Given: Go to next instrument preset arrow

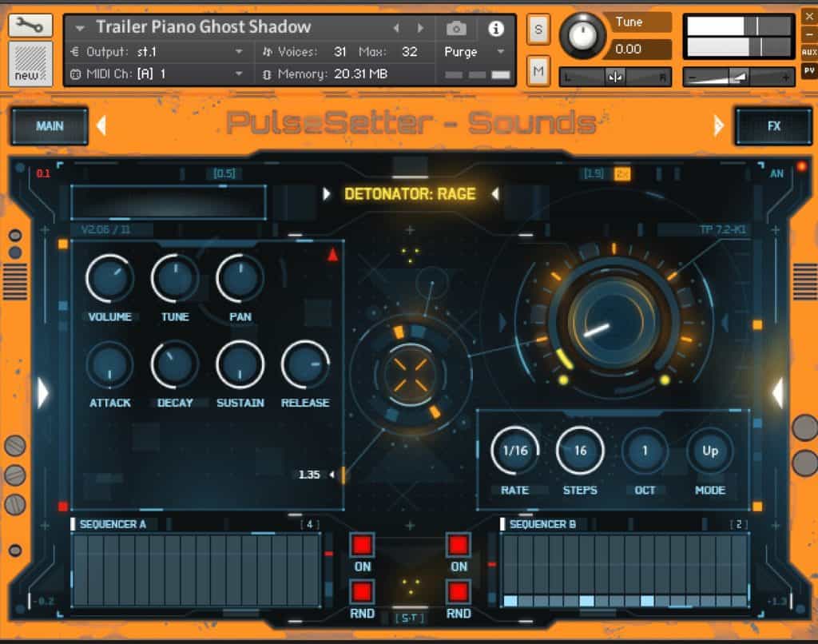Looking at the screenshot, I should [420, 28].
